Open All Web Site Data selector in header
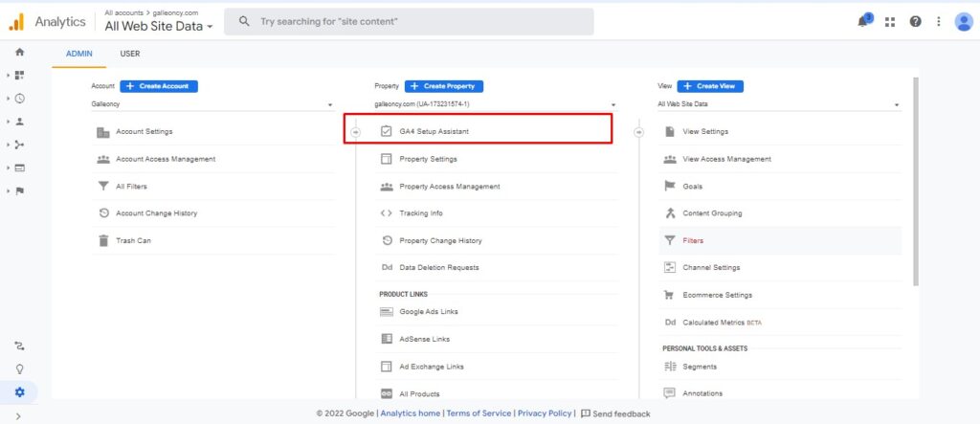 (x=159, y=27)
